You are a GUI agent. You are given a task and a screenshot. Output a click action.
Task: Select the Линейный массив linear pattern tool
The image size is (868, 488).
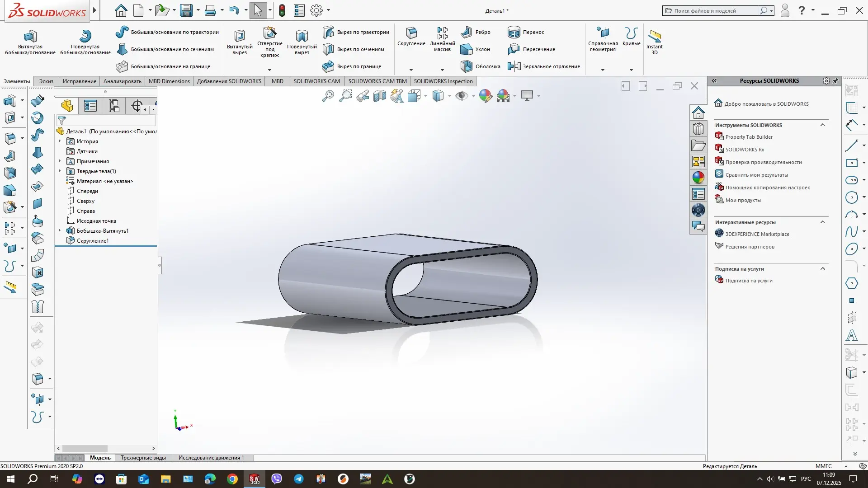point(443,39)
